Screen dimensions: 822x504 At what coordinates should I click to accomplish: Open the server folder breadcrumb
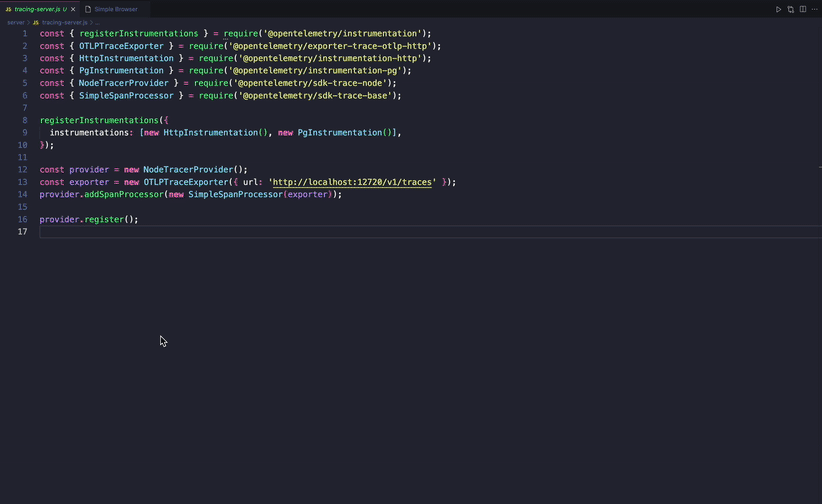click(16, 23)
